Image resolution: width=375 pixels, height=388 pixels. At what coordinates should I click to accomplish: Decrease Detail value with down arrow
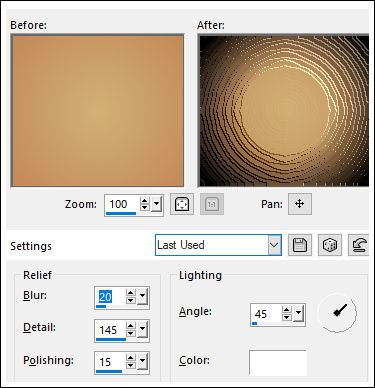[x=131, y=333]
